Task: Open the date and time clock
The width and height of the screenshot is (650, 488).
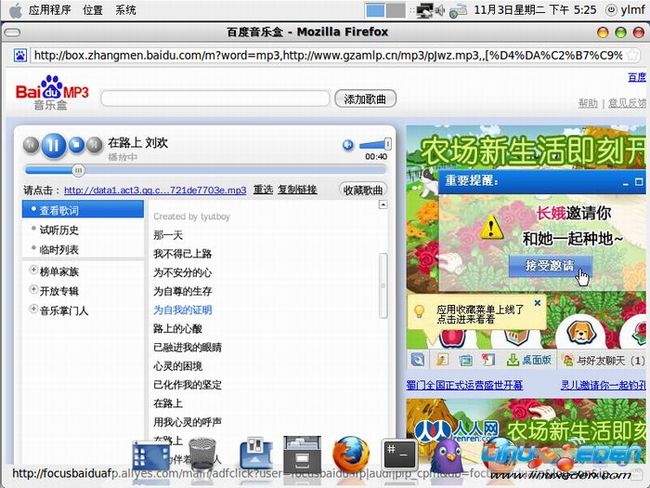Action: tap(535, 10)
